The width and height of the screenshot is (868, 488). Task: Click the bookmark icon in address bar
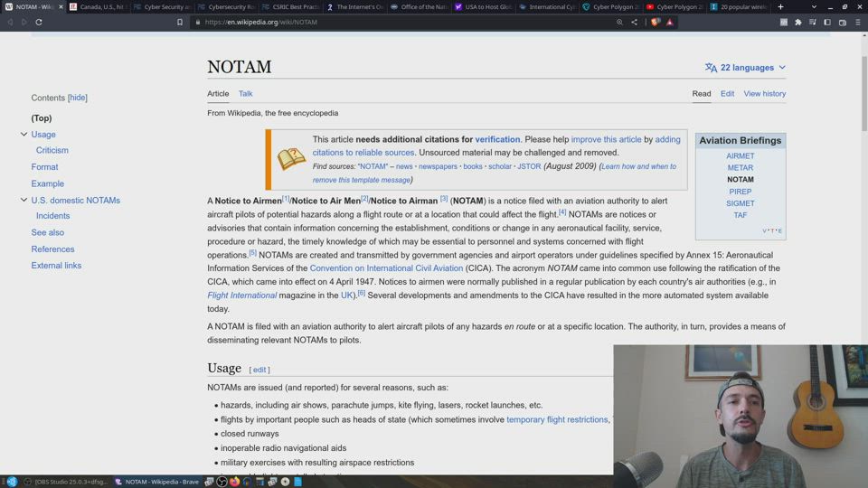point(180,22)
